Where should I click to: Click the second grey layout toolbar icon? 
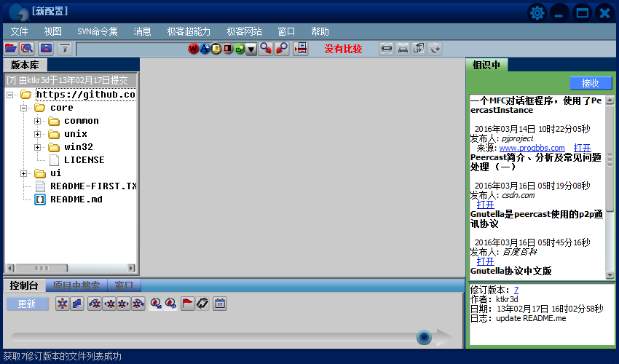click(403, 49)
